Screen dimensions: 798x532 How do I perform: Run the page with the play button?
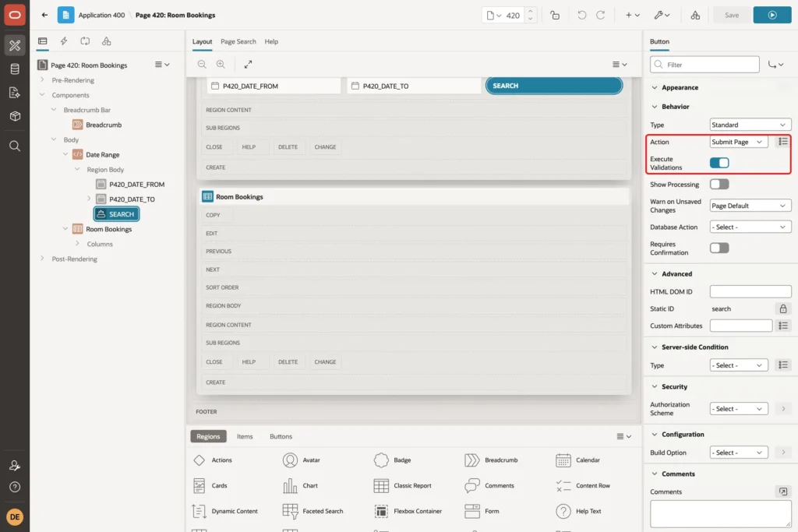pos(772,16)
